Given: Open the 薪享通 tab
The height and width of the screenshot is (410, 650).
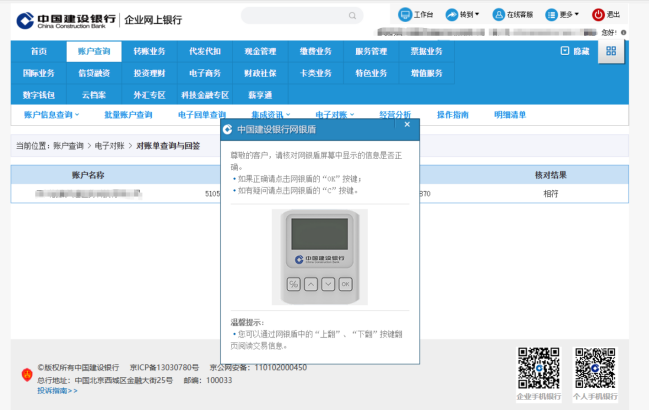Looking at the screenshot, I should pos(260,95).
